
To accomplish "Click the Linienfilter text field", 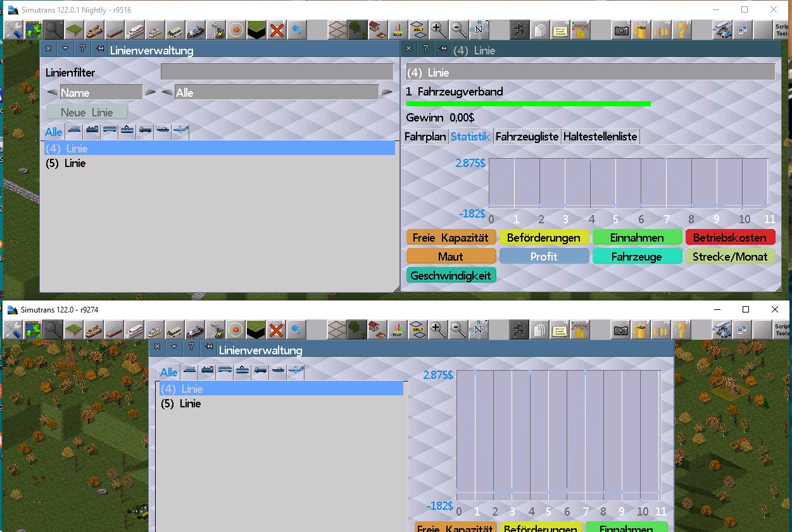I will [276, 72].
